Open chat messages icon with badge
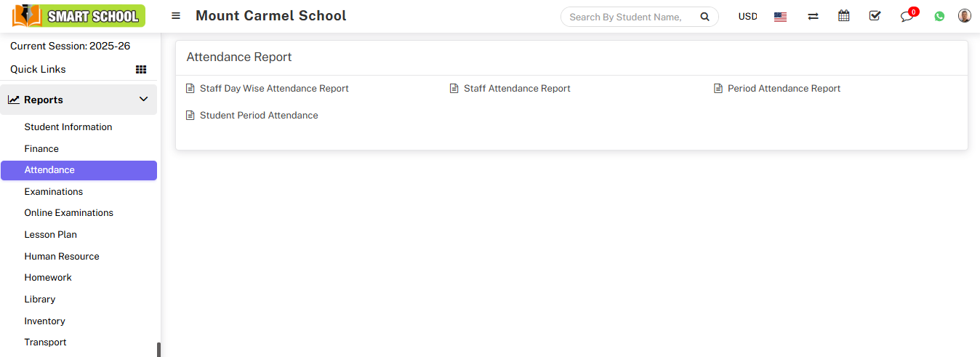The image size is (980, 357). pyautogui.click(x=907, y=17)
